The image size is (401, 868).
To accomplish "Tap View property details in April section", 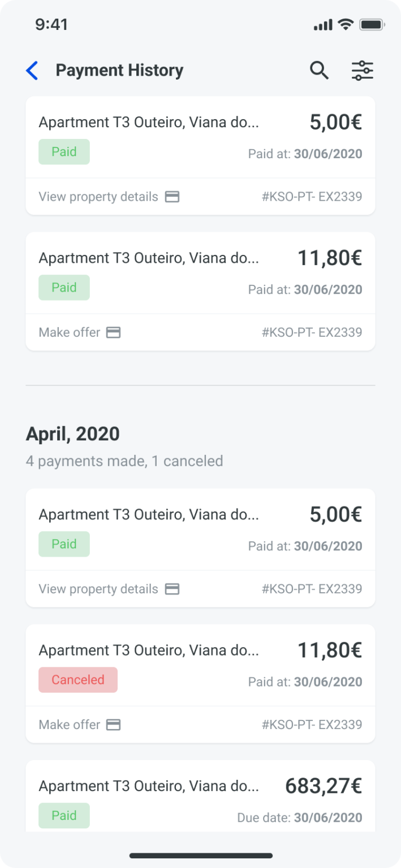I will (x=98, y=589).
